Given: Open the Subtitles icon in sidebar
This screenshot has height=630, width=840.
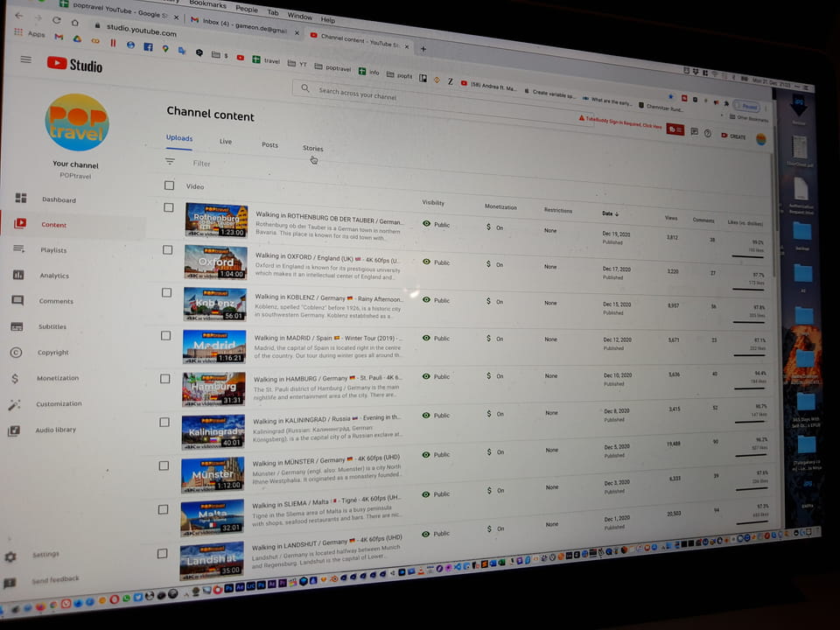Looking at the screenshot, I should (17, 326).
